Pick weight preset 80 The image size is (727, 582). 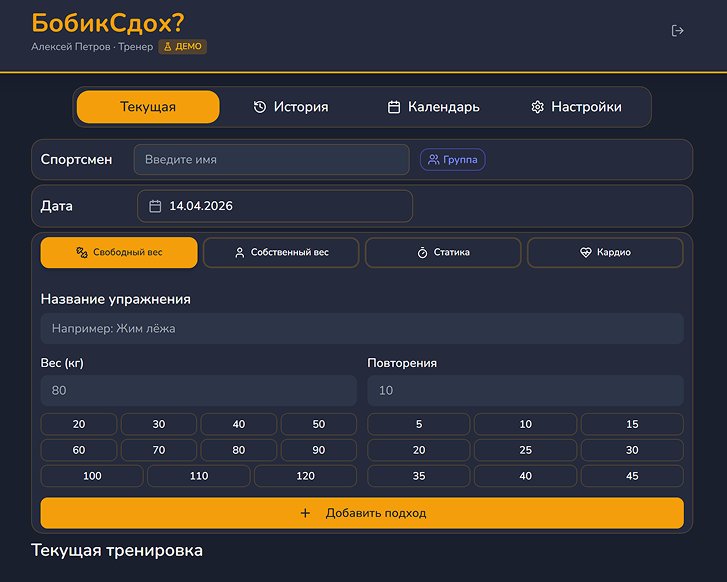(x=239, y=450)
